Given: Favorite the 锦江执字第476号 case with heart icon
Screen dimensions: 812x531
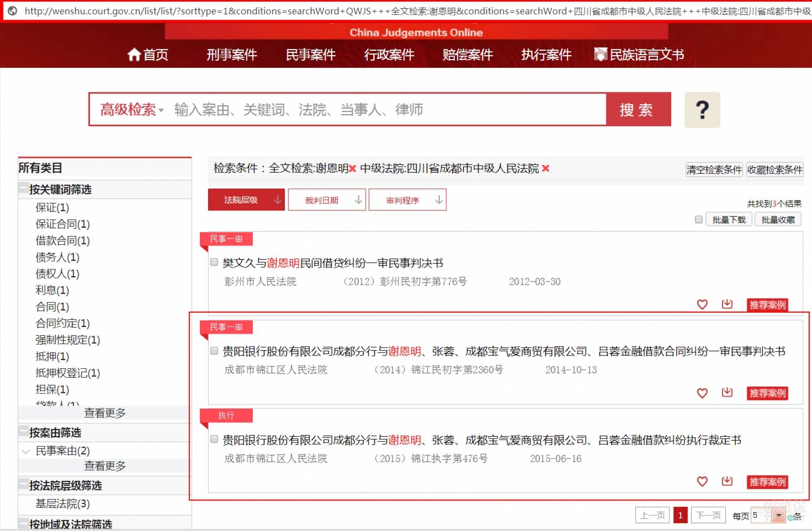Looking at the screenshot, I should click(702, 481).
